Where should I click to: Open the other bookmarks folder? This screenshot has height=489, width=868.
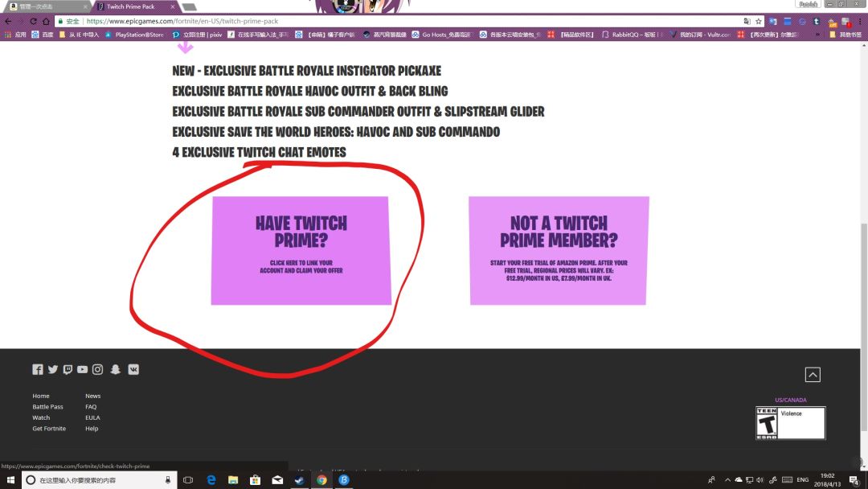point(845,35)
